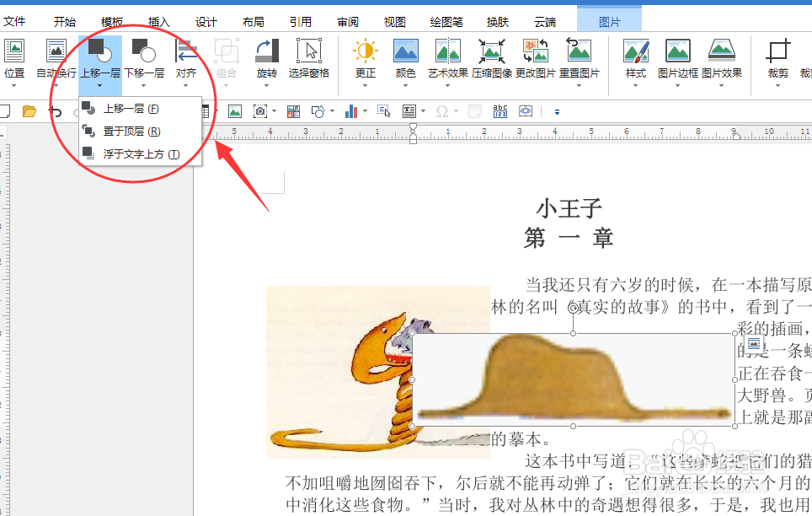
Task: Click the insert picture icon in quick toolbar
Action: (x=235, y=111)
